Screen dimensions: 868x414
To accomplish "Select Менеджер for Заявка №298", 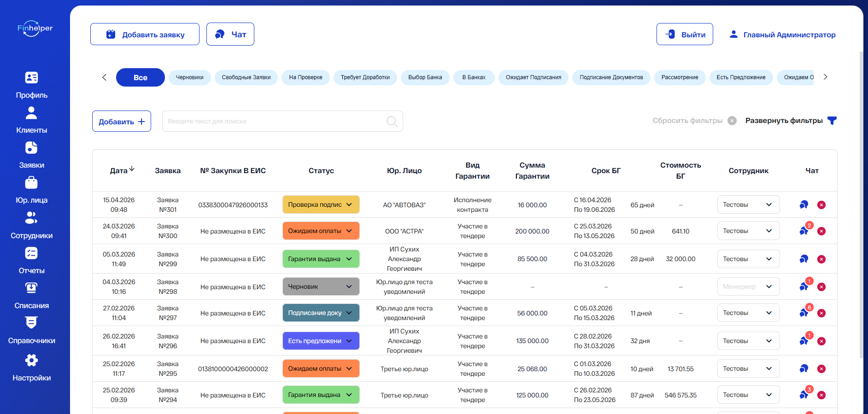I will tap(748, 286).
